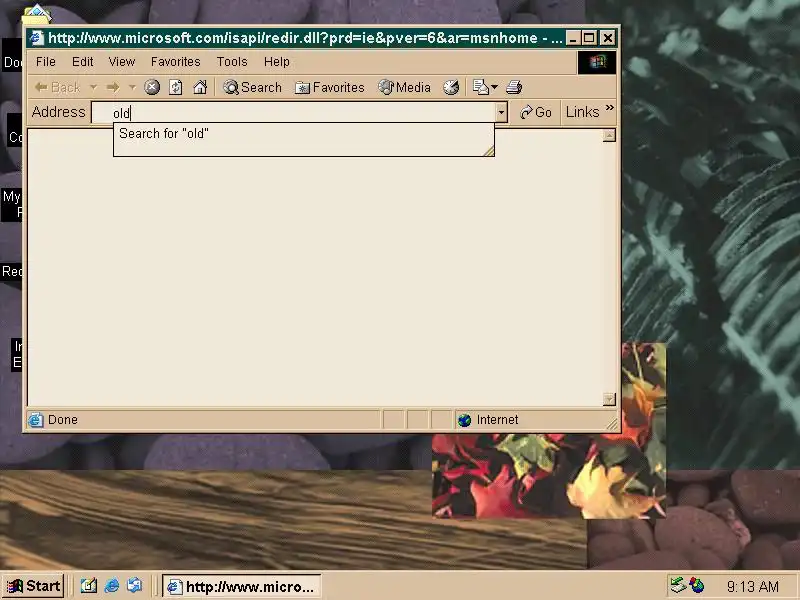Launch Outlook Express from quick launch
800x600 pixels.
[135, 586]
